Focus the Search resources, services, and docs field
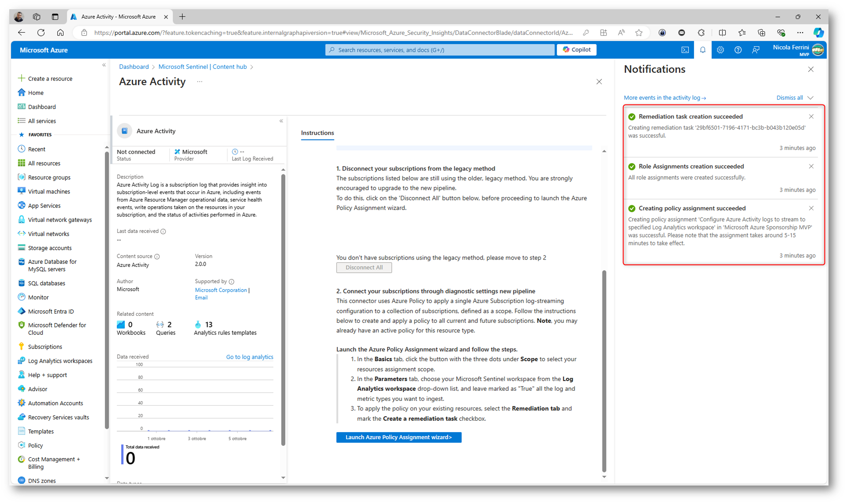Viewport: 847px width, 504px height. tap(440, 50)
